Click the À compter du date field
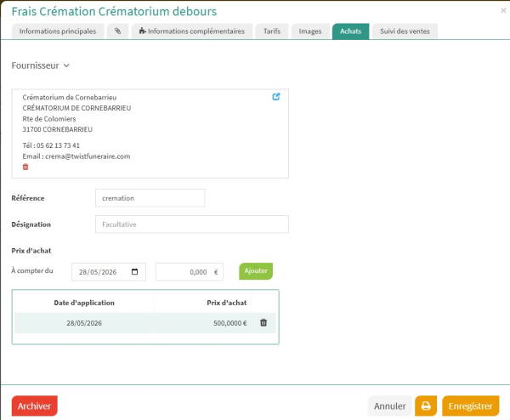The width and height of the screenshot is (510, 420). click(x=109, y=272)
